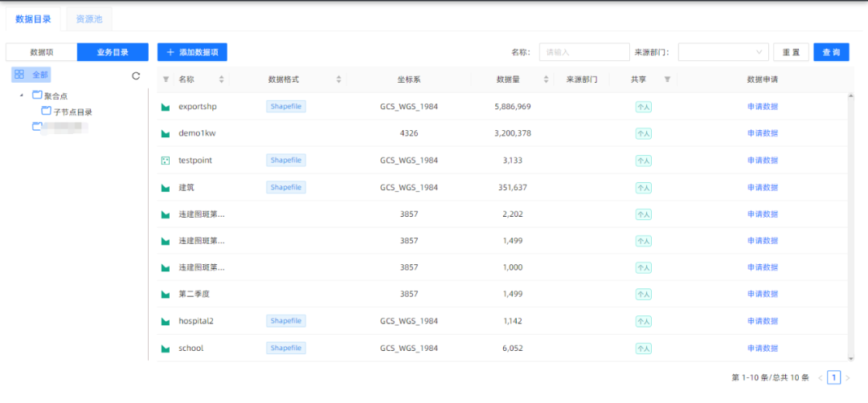Click 申请数据 link for 第二季度
Viewport: 868px width, 403px height.
click(762, 294)
